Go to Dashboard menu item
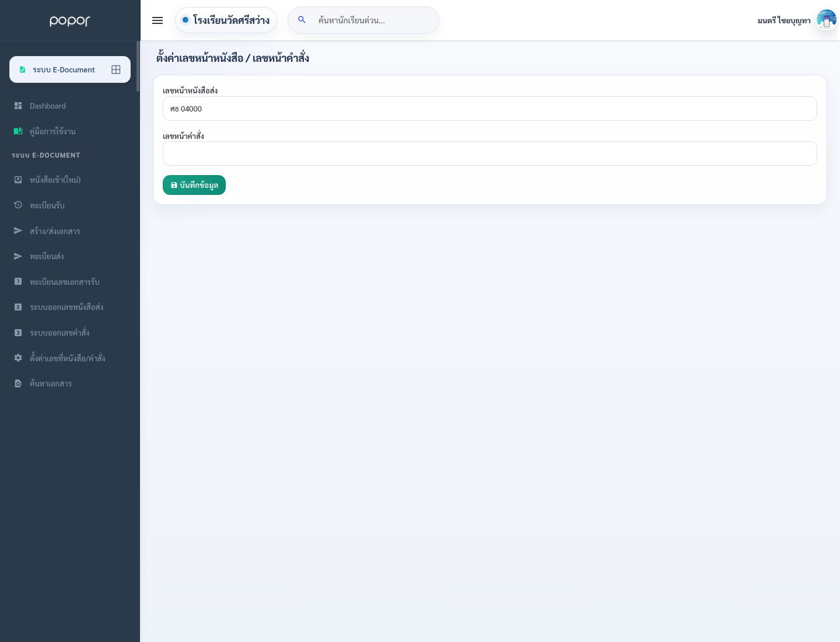Screen dimensions: 840x642 click(x=70, y=106)
